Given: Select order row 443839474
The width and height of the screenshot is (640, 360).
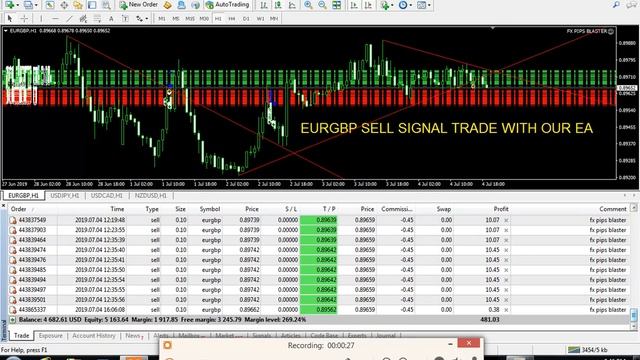Looking at the screenshot, I should coord(318,250).
